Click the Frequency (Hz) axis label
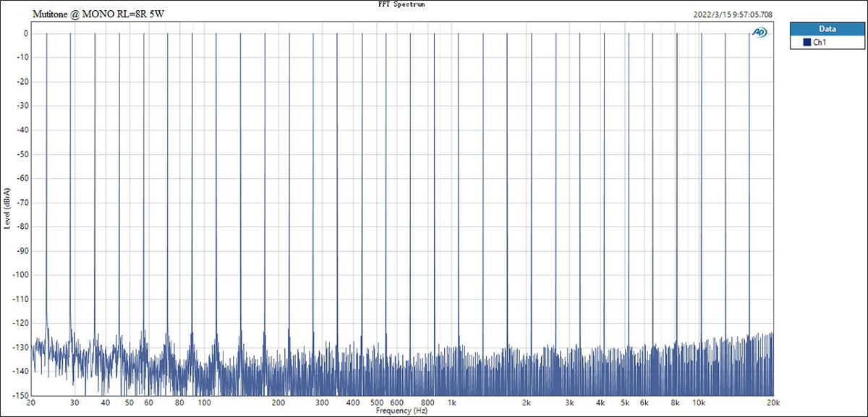The height and width of the screenshot is (417, 868). [x=402, y=410]
